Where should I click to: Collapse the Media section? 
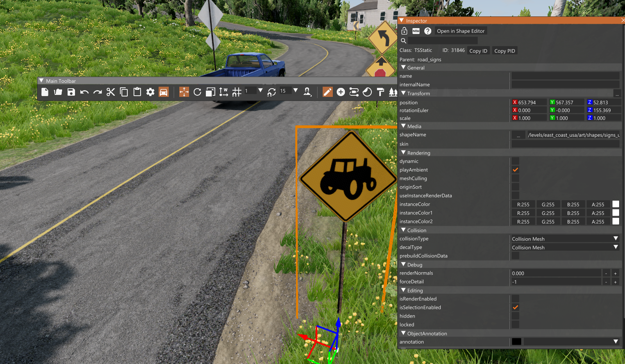(404, 126)
